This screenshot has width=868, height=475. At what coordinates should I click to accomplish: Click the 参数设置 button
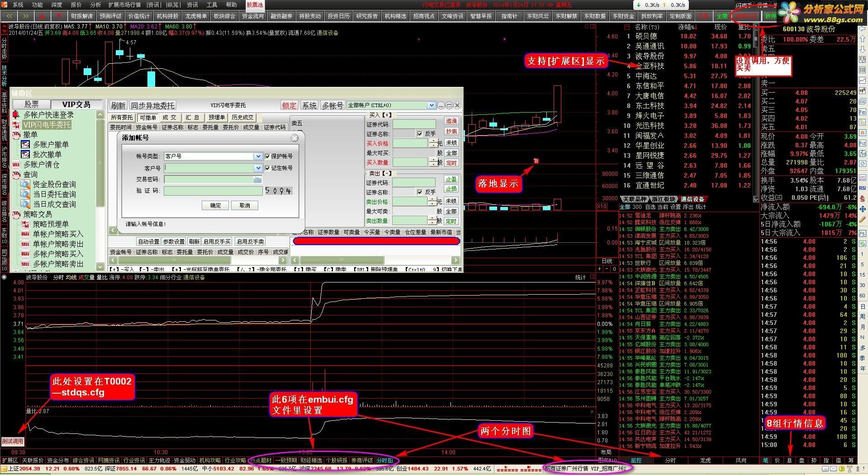click(174, 241)
